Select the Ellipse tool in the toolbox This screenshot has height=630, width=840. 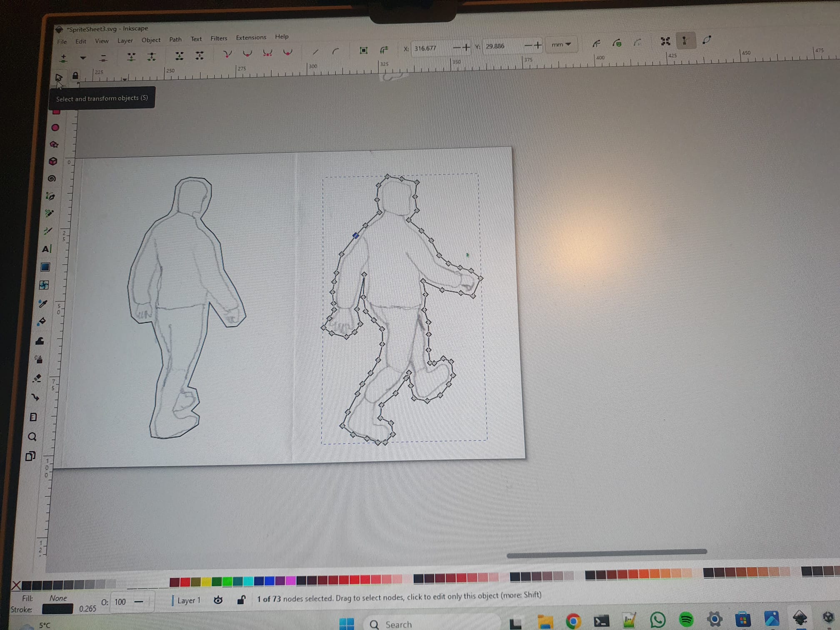55,127
